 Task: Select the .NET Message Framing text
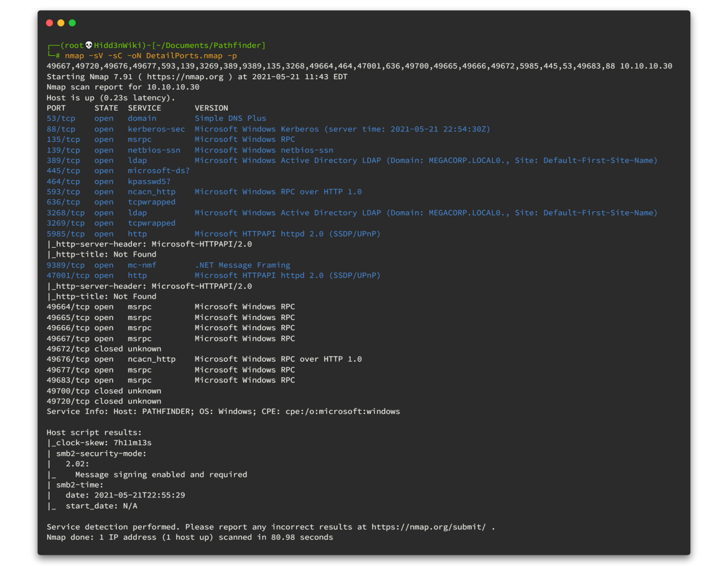242,265
